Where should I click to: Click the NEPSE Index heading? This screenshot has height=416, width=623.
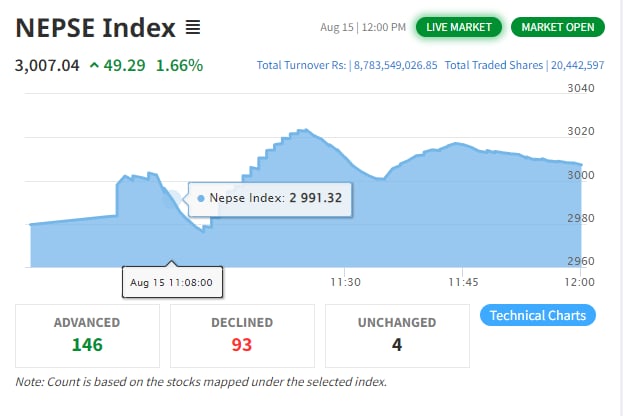click(96, 27)
